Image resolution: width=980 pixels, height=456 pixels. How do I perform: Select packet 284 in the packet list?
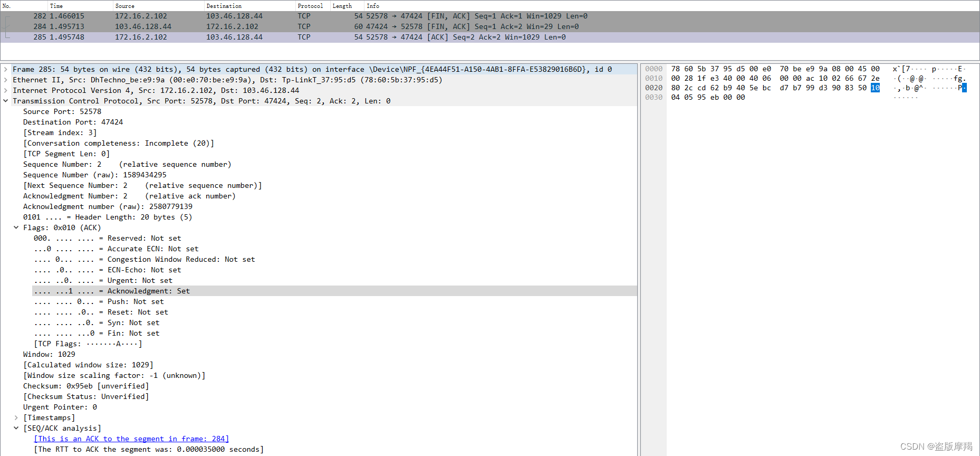click(x=490, y=27)
